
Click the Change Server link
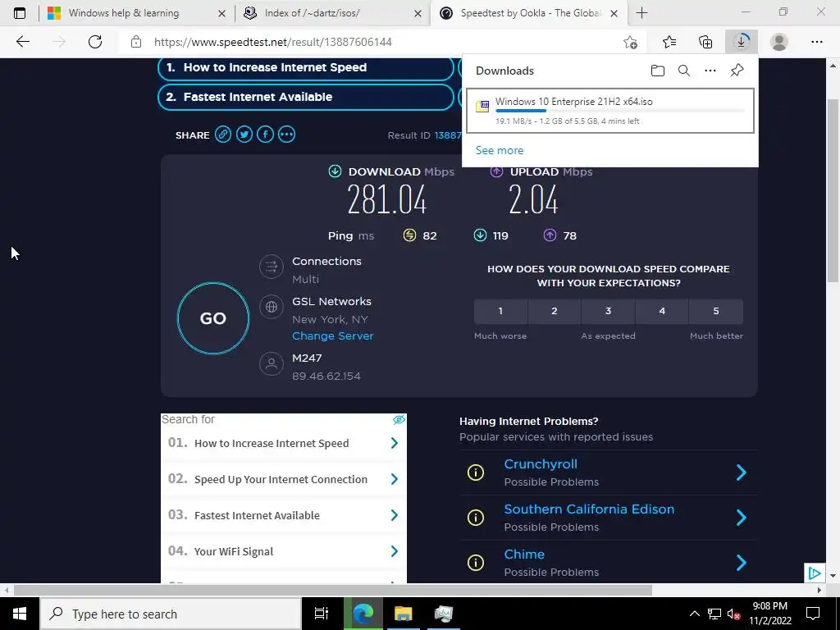[x=333, y=336]
